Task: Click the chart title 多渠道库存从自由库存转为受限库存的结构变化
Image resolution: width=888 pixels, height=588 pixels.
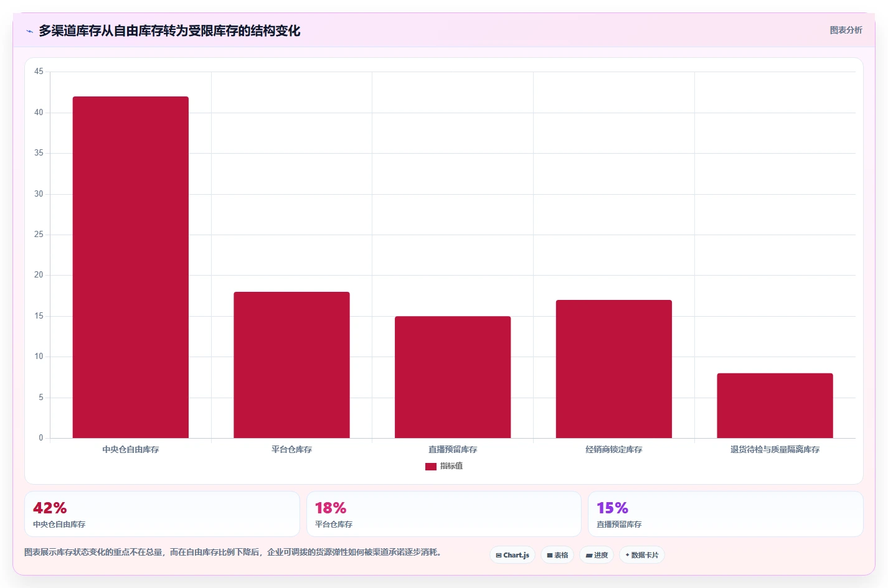Action: point(169,31)
